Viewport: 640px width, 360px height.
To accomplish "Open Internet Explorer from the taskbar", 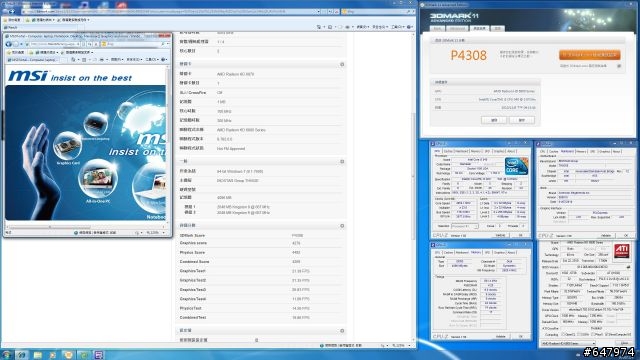I will pyautogui.click(x=22, y=355).
